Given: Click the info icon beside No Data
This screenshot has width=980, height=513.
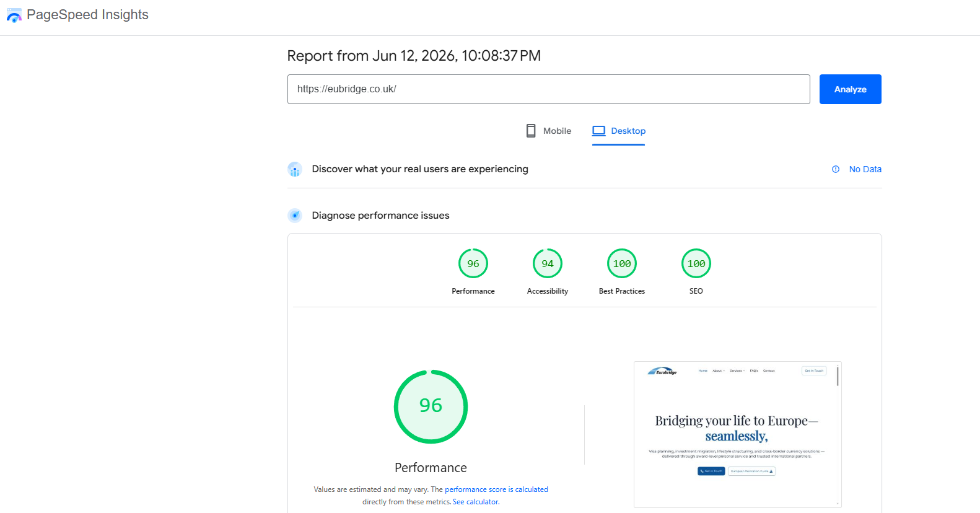Looking at the screenshot, I should (x=836, y=169).
